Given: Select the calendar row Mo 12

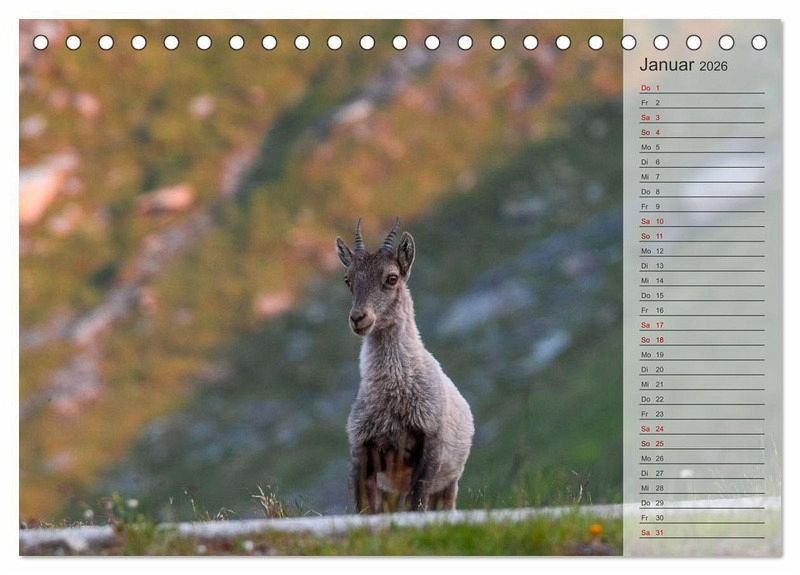Looking at the screenshot, I should coord(652,251).
